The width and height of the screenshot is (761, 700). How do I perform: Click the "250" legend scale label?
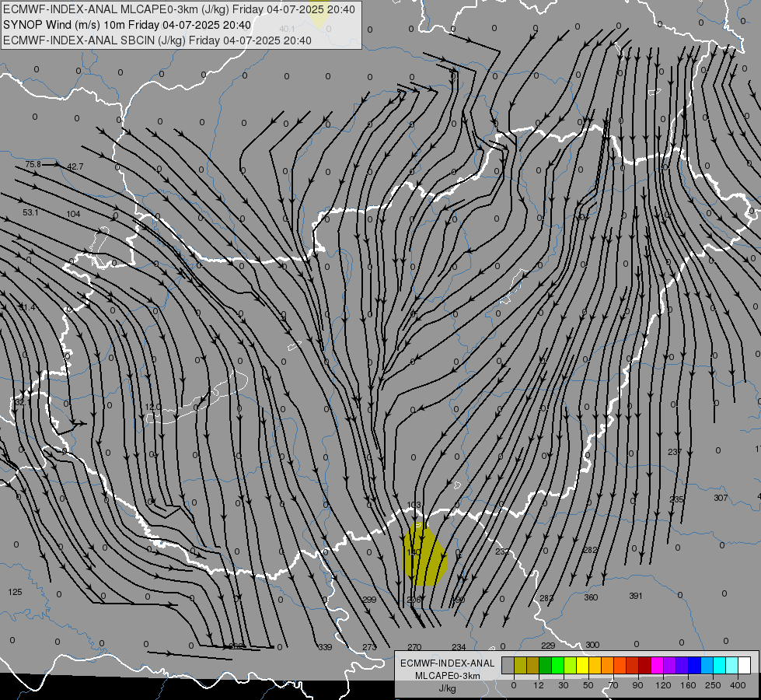[713, 685]
